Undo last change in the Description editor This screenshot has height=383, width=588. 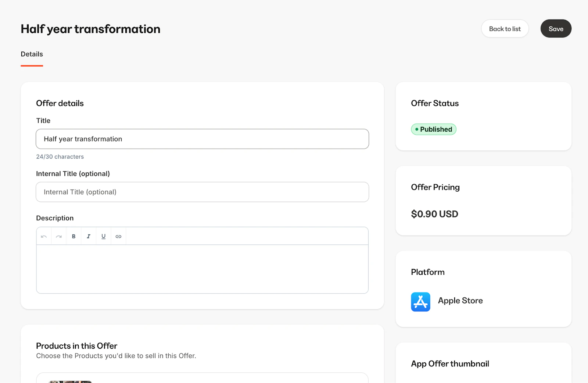pos(43,236)
